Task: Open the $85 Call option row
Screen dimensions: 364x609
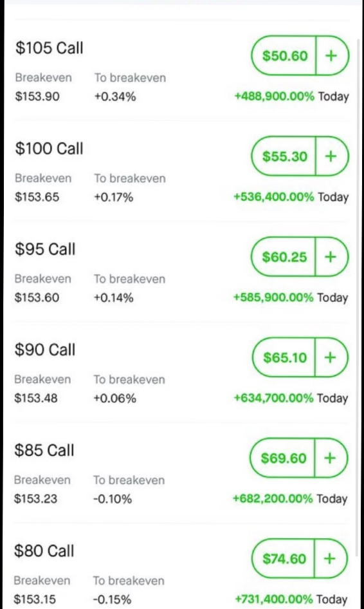Action: [x=181, y=473]
